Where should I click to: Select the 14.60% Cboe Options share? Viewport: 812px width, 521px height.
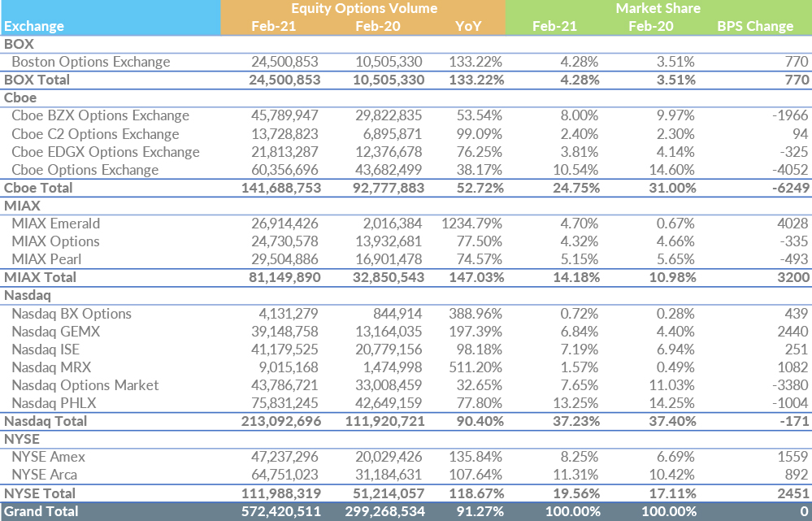pos(671,170)
